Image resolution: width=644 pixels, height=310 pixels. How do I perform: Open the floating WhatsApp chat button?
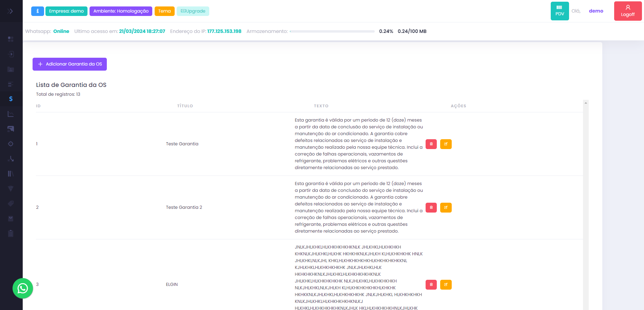point(23,288)
